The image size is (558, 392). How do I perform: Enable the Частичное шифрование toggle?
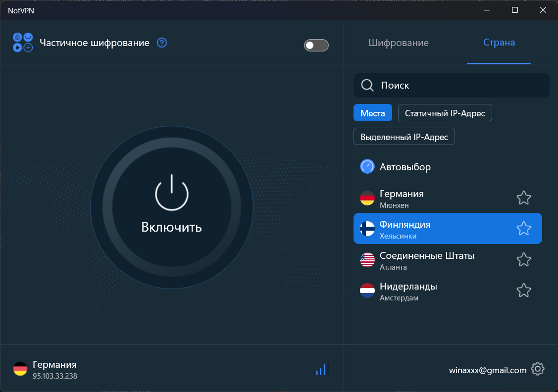(316, 45)
